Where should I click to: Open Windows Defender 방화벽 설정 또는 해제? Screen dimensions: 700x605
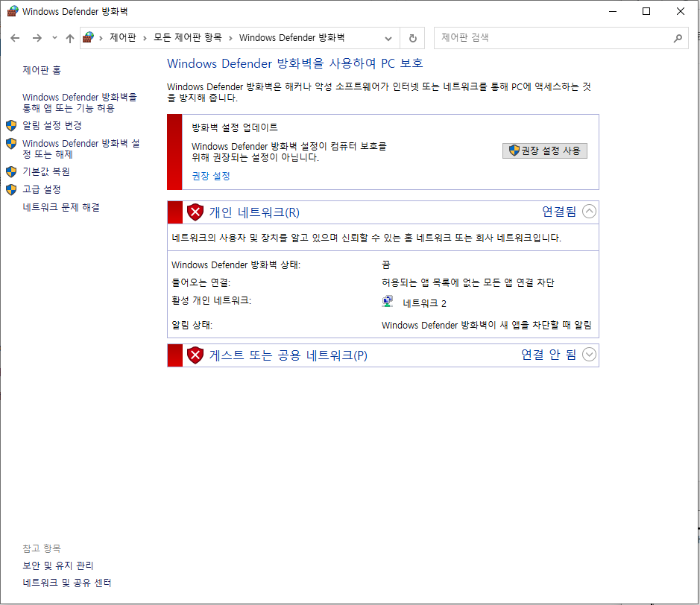(x=81, y=148)
